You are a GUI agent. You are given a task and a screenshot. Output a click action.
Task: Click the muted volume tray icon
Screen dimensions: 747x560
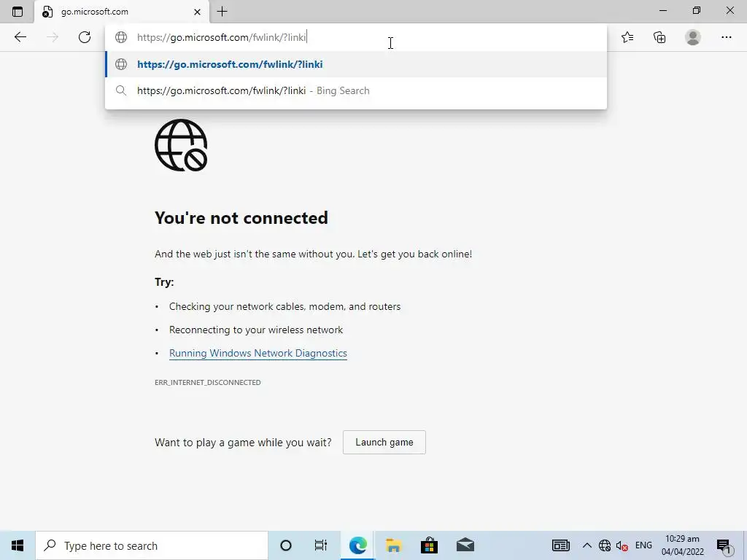622,545
